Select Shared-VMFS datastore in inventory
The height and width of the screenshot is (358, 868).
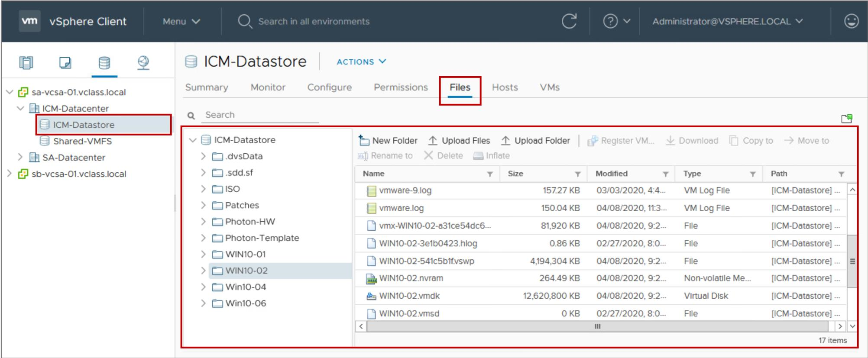pyautogui.click(x=82, y=141)
